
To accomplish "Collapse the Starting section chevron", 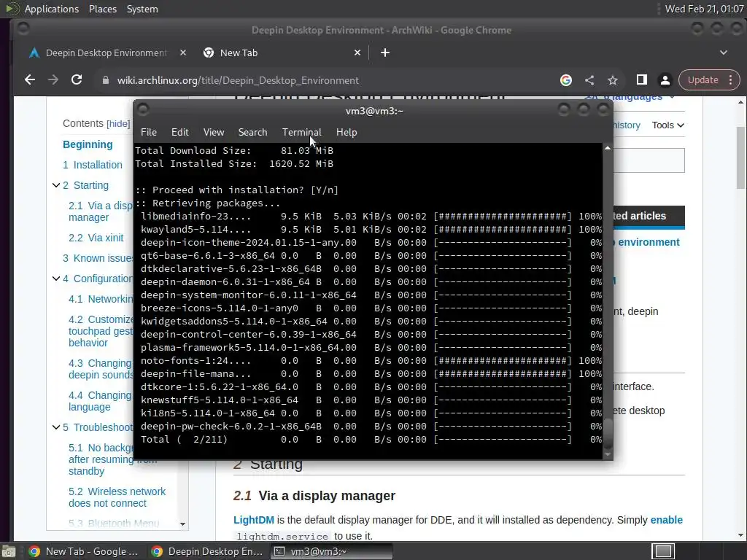I will [x=55, y=185].
